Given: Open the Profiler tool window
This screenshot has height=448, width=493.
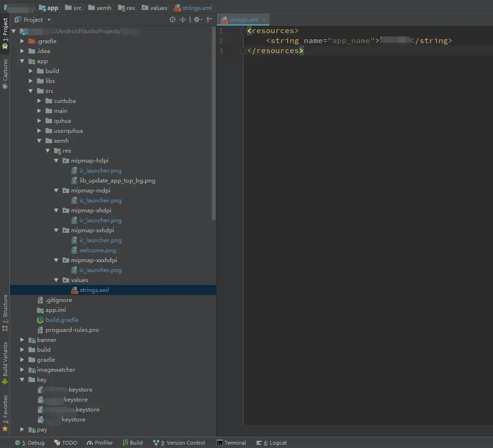Looking at the screenshot, I should [100, 443].
